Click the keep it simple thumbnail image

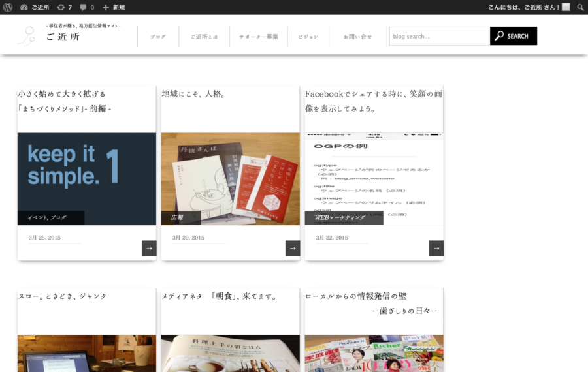(86, 170)
